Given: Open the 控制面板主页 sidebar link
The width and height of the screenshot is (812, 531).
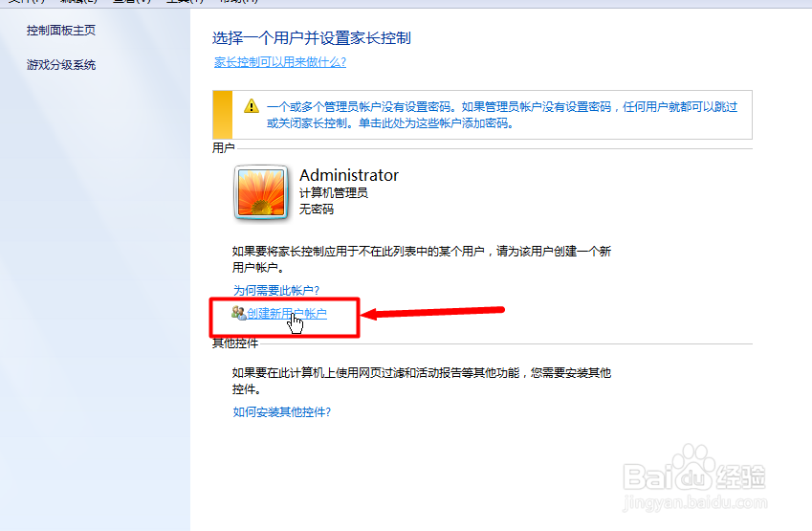Looking at the screenshot, I should (61, 30).
